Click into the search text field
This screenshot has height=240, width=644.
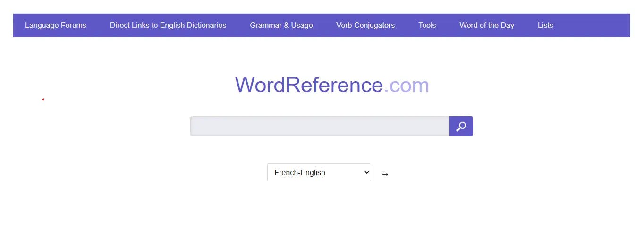[320, 126]
